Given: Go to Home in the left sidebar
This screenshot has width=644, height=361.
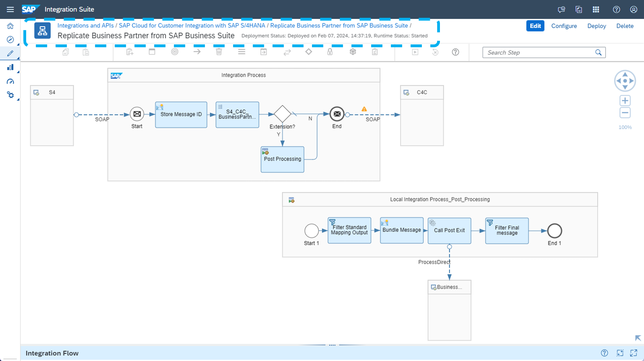Looking at the screenshot, I should click(x=10, y=26).
